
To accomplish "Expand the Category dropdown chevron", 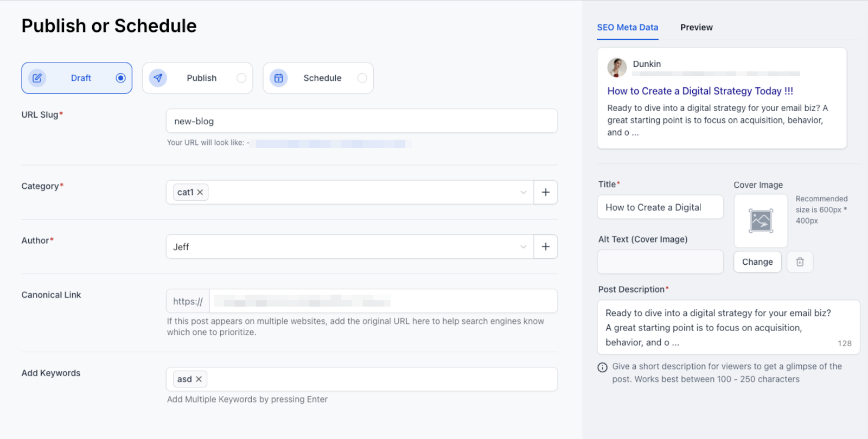I will tap(523, 193).
